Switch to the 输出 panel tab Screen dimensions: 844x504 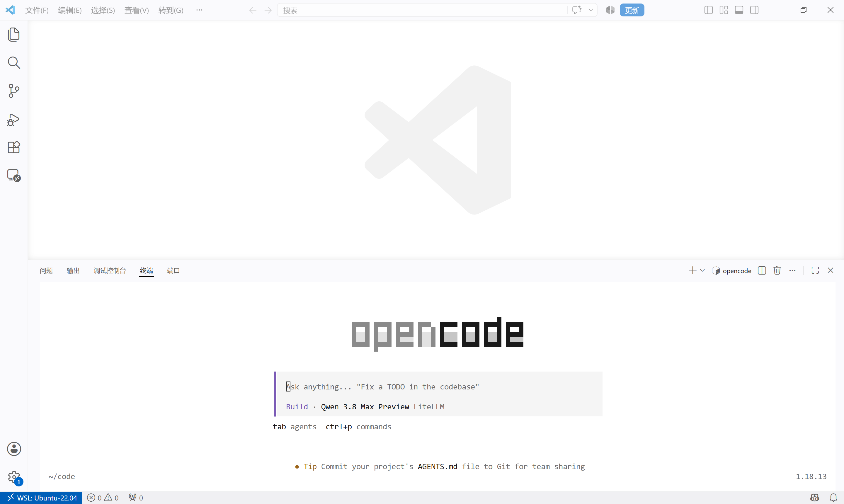coord(73,271)
